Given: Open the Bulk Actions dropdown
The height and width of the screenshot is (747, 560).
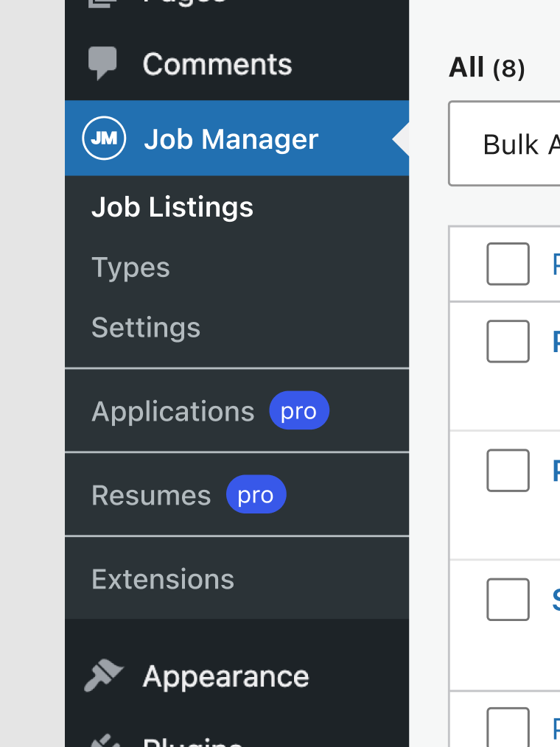Looking at the screenshot, I should pyautogui.click(x=516, y=144).
